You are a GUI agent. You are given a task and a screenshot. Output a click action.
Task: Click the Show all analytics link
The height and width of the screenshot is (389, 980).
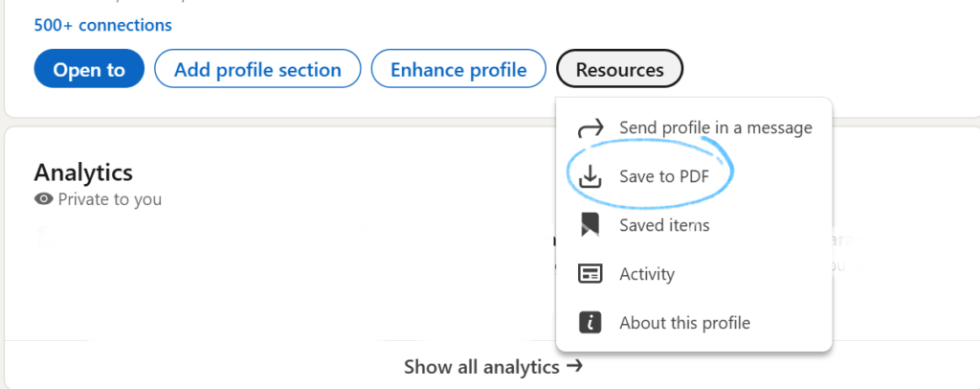481,366
